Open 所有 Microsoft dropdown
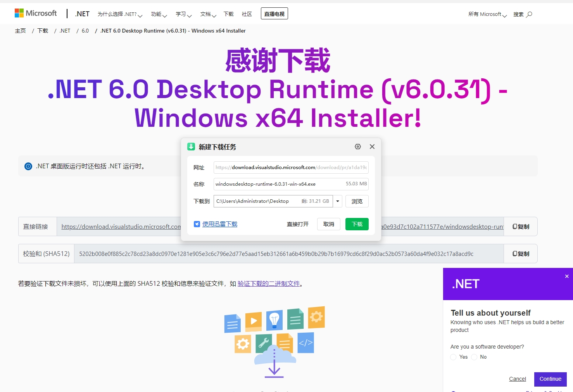Image resolution: width=573 pixels, height=392 pixels. tap(488, 14)
